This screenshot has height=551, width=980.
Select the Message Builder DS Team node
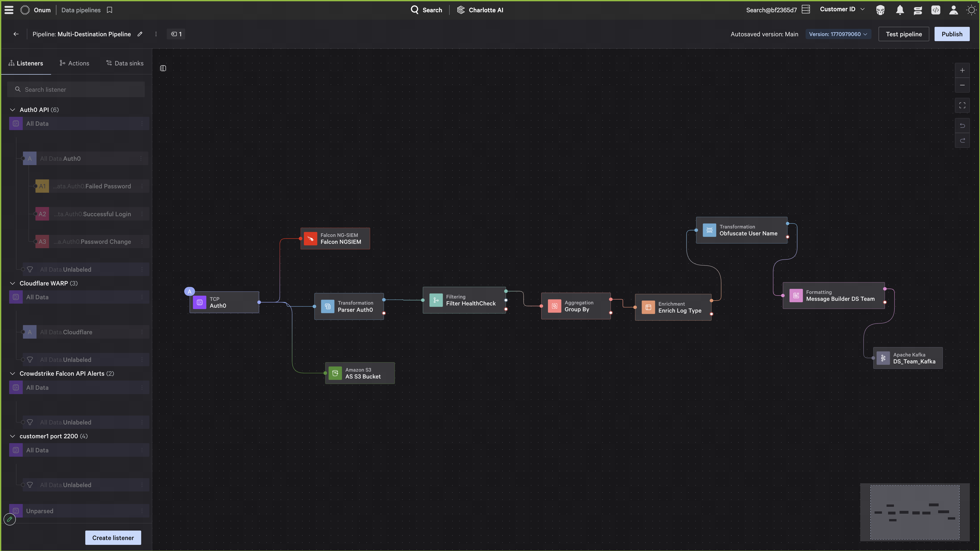(833, 295)
